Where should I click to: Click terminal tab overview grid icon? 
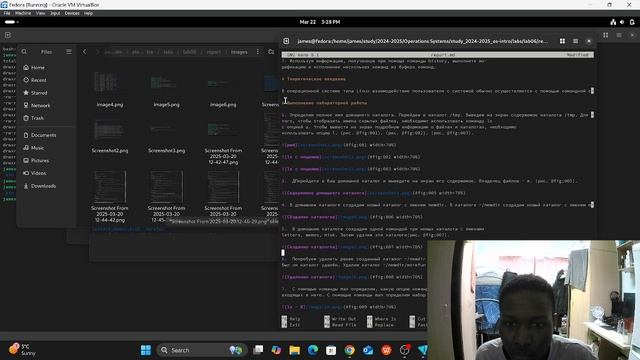pyautogui.click(x=562, y=41)
